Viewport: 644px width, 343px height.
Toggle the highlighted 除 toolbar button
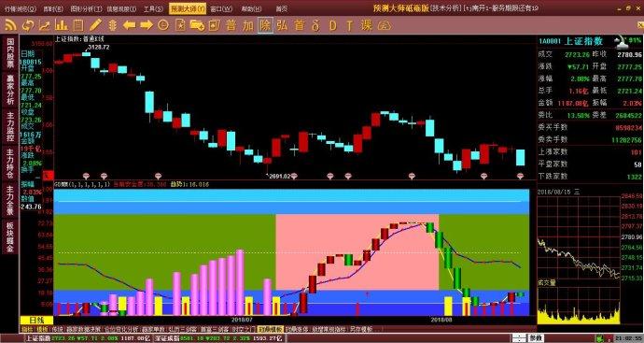point(265,25)
